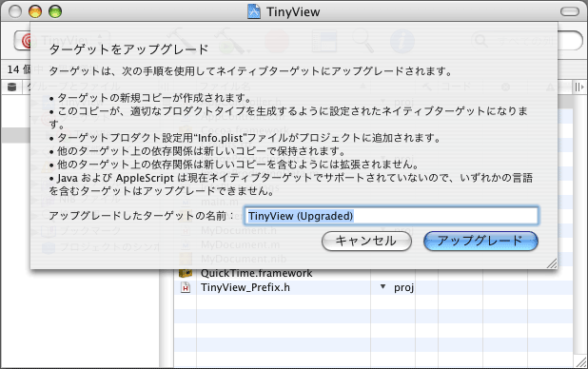
Task: Click the yellow minimize button
Action: tap(35, 11)
